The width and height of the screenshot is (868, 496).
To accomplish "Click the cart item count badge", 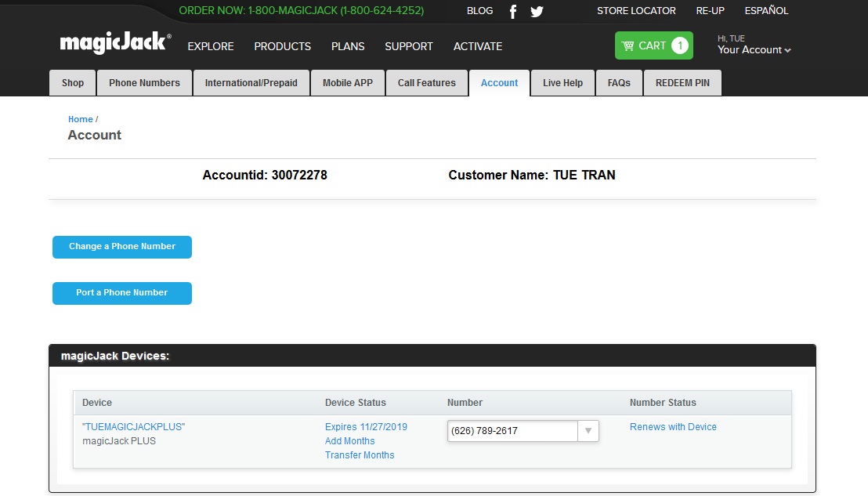I will [x=680, y=46].
